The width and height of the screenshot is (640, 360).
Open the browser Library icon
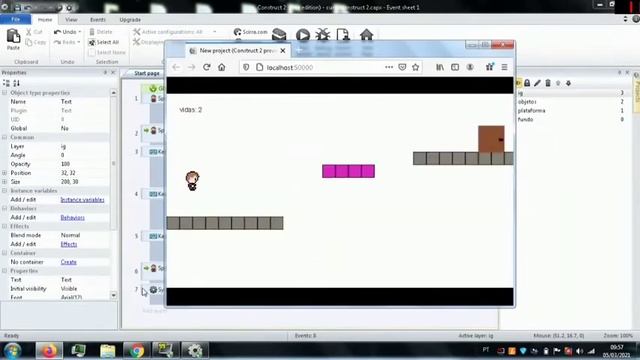click(x=440, y=67)
